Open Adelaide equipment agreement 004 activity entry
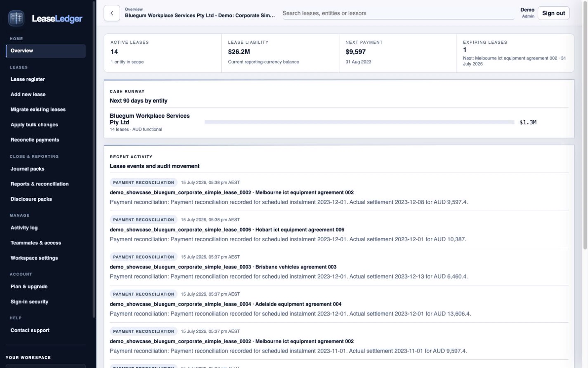 [x=226, y=304]
